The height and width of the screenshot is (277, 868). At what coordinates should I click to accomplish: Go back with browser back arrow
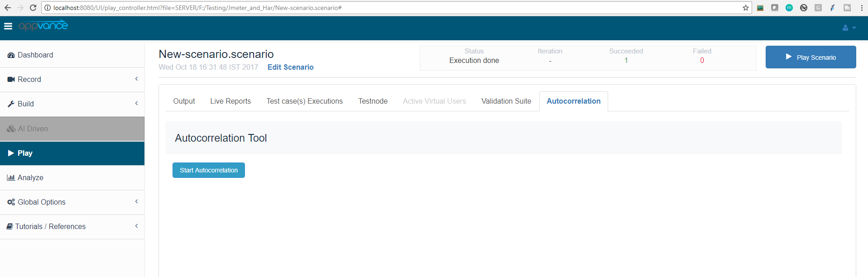point(8,8)
